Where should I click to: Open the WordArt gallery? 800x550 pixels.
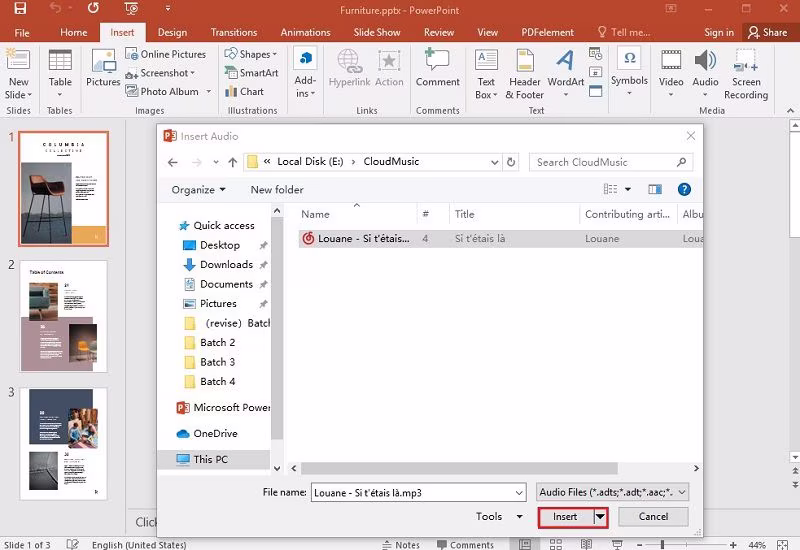coord(565,73)
